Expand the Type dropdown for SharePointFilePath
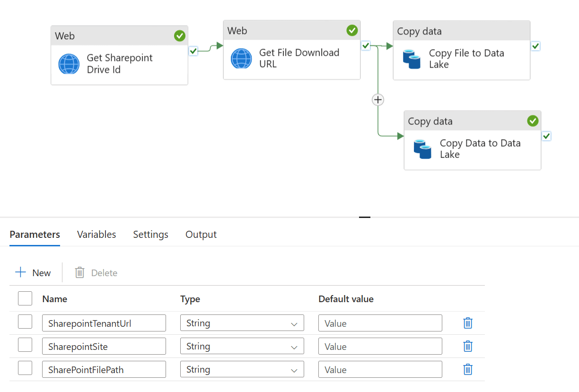The height and width of the screenshot is (392, 579). [242, 370]
